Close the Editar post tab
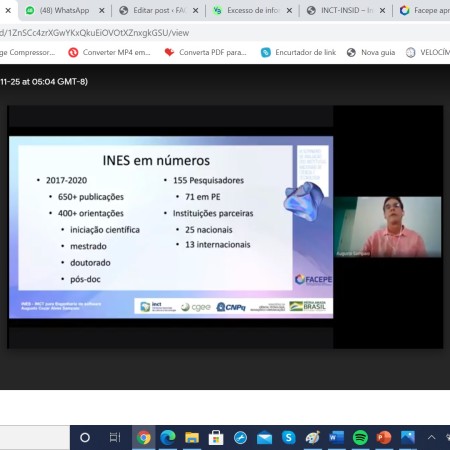 (196, 11)
